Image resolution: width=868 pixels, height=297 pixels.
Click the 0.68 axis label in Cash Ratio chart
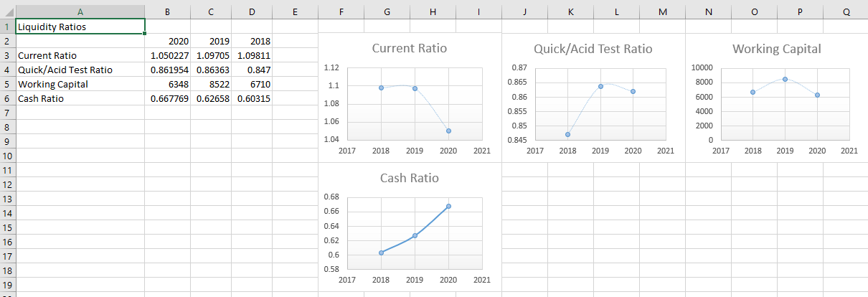click(331, 197)
